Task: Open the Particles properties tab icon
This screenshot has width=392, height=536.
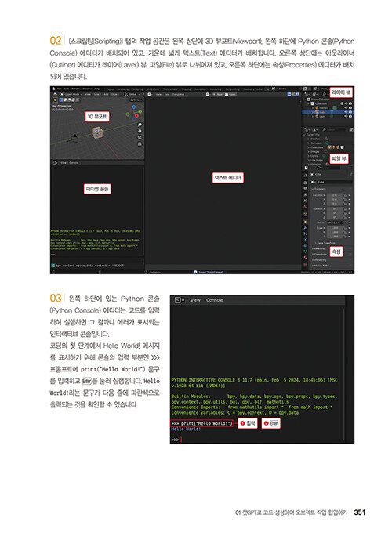Action: [x=305, y=234]
